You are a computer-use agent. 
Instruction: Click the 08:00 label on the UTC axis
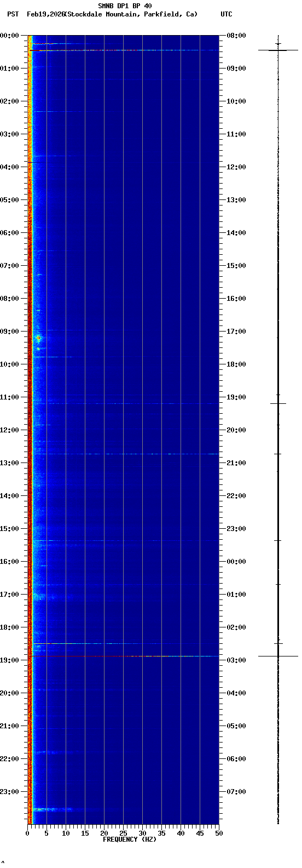click(x=236, y=36)
